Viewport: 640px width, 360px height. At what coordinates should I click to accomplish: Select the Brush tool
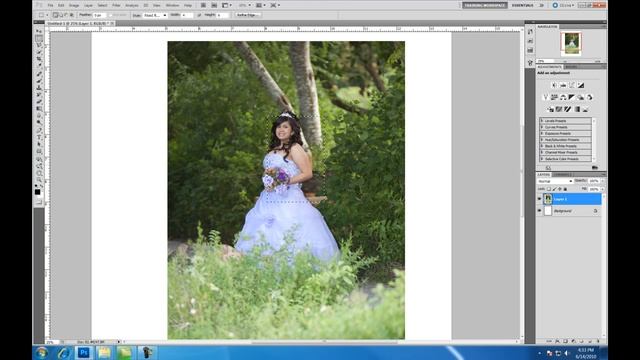pos(39,81)
